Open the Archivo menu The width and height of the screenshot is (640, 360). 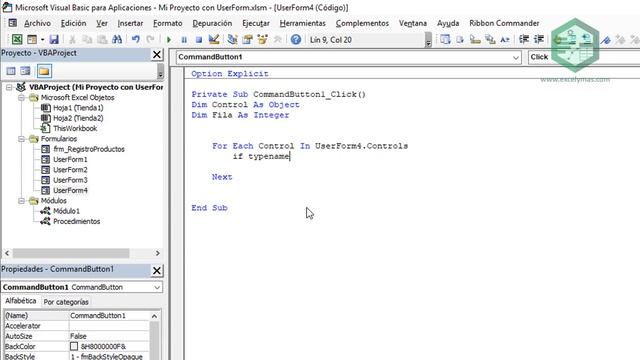click(38, 23)
